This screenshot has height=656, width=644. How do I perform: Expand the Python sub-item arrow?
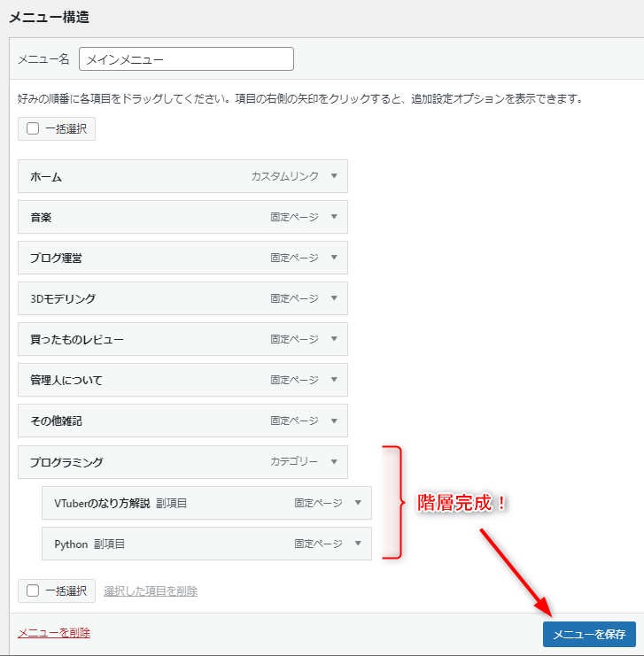pyautogui.click(x=358, y=544)
